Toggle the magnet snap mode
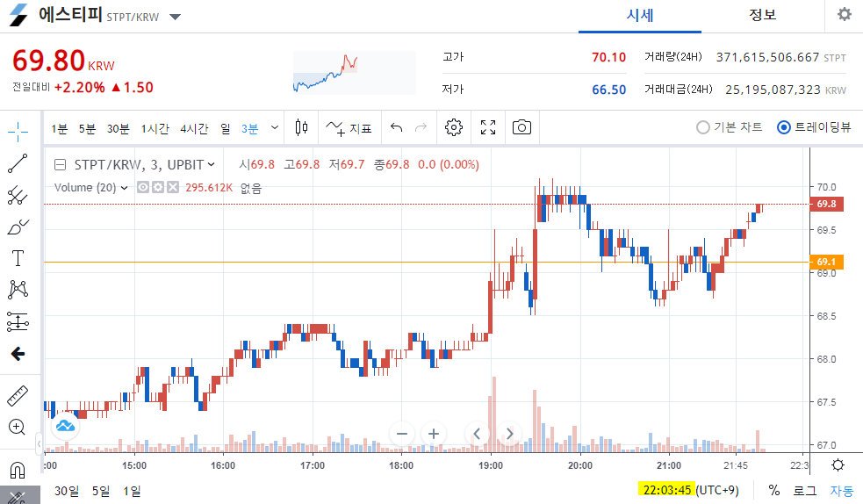863x504 pixels. [18, 470]
